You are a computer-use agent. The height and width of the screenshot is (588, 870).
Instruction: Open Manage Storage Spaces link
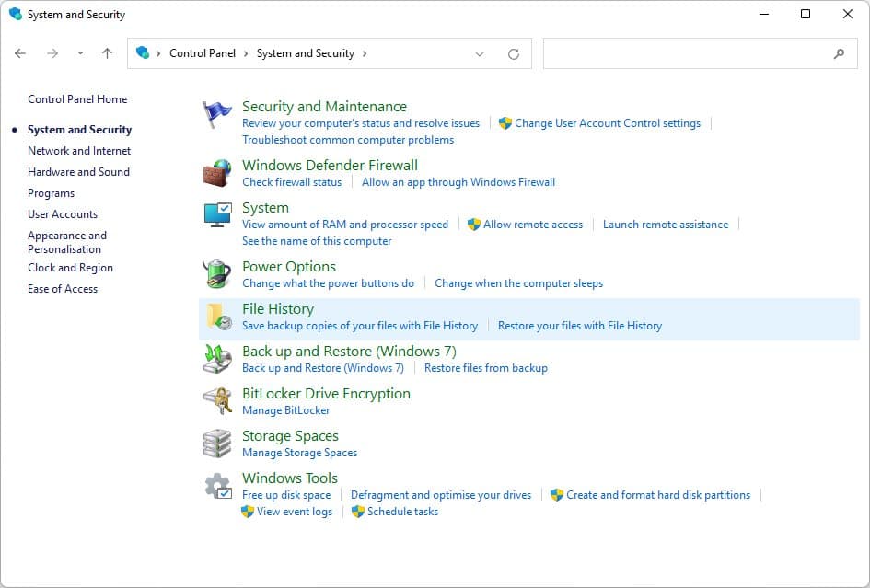pyautogui.click(x=299, y=452)
